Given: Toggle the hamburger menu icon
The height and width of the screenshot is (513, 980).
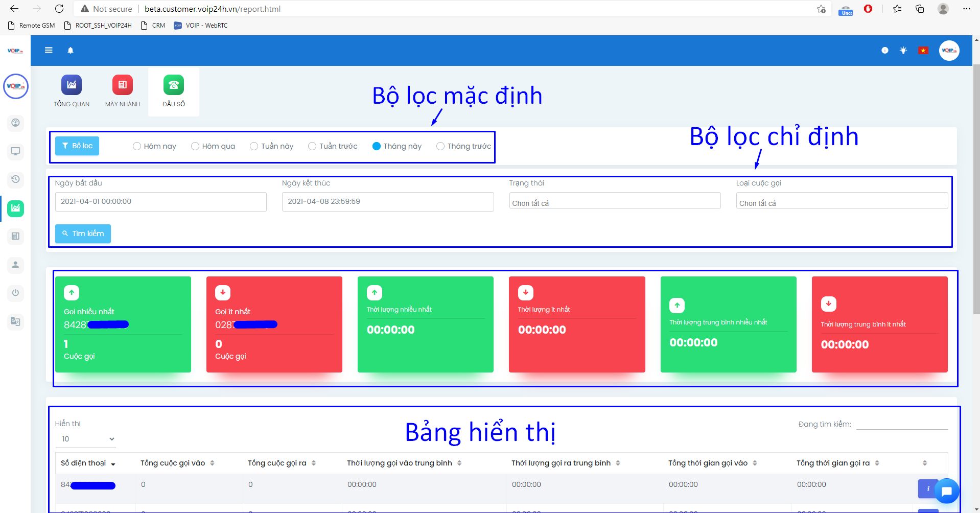Looking at the screenshot, I should 49,50.
